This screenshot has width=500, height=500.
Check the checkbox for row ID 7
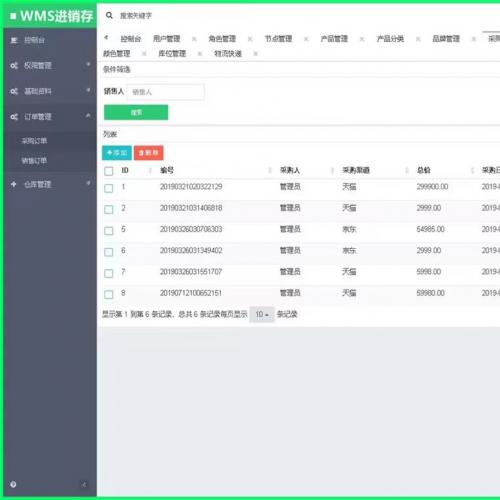(109, 273)
